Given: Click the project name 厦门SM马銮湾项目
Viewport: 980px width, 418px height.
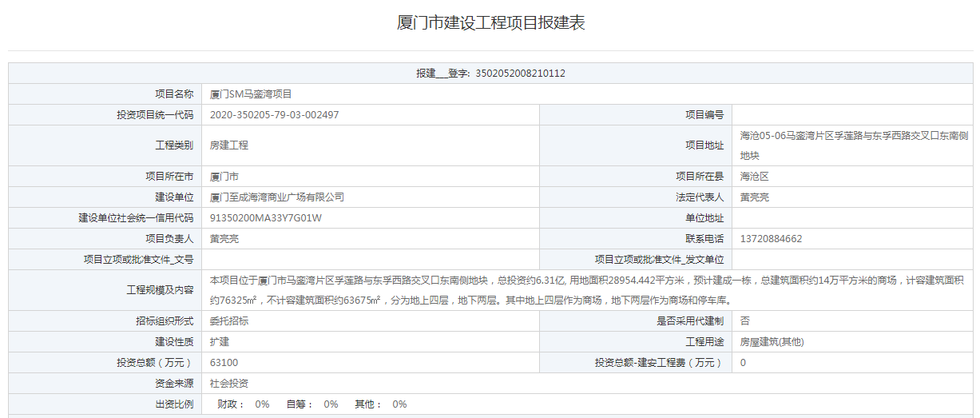Looking at the screenshot, I should pos(251,94).
